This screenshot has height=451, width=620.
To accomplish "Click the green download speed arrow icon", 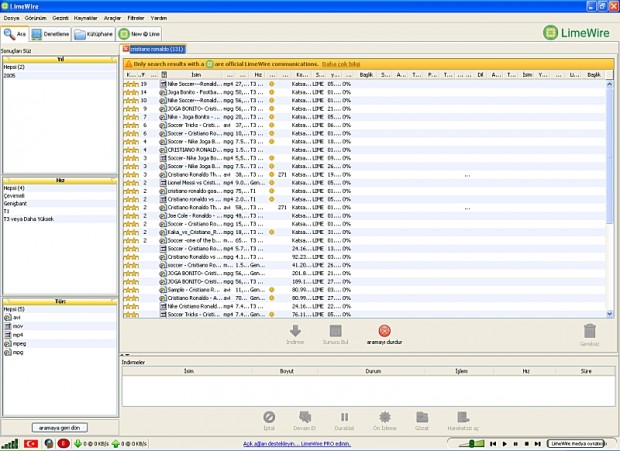I will pyautogui.click(x=78, y=444).
